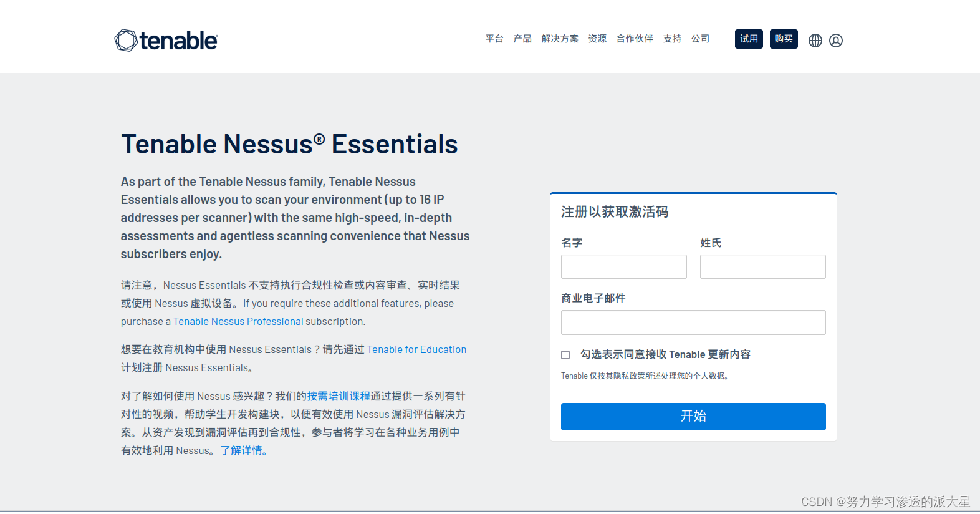Click the 购买 button
Image resolution: width=980 pixels, height=514 pixels.
[x=784, y=39]
